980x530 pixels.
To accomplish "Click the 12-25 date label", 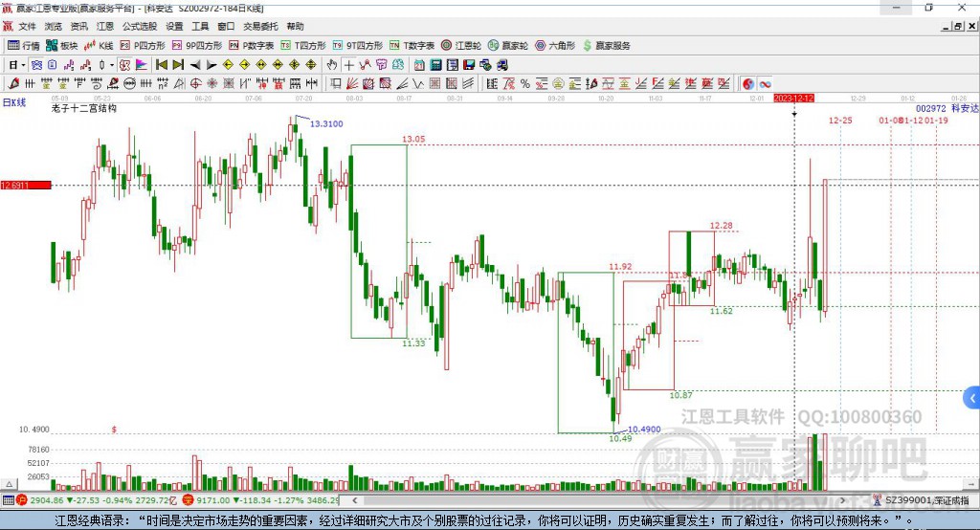I will pos(840,120).
